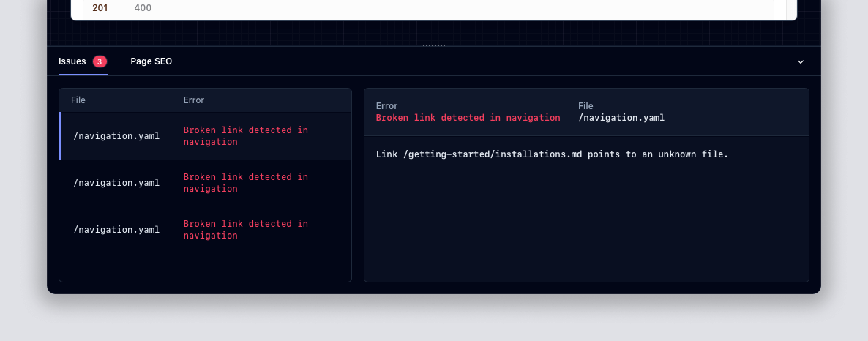
Task: Click the installations.md unknown file message
Action: click(552, 154)
